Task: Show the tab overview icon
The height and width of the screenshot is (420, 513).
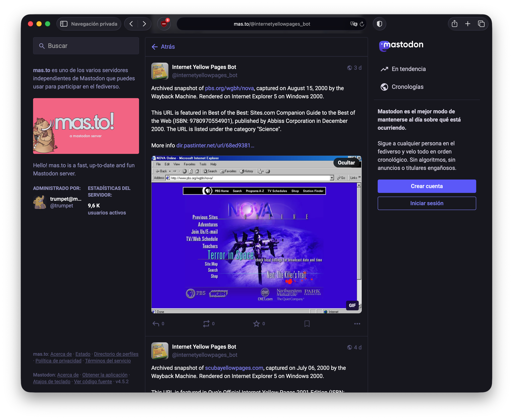Action: 481,24
